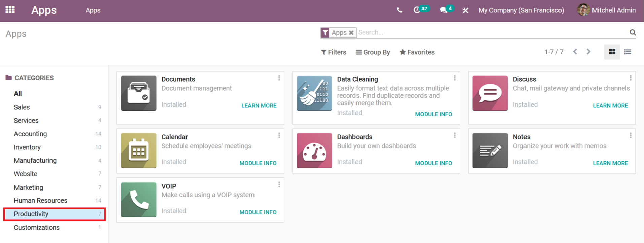Go to previous page of apps
The width and height of the screenshot is (644, 243).
575,52
